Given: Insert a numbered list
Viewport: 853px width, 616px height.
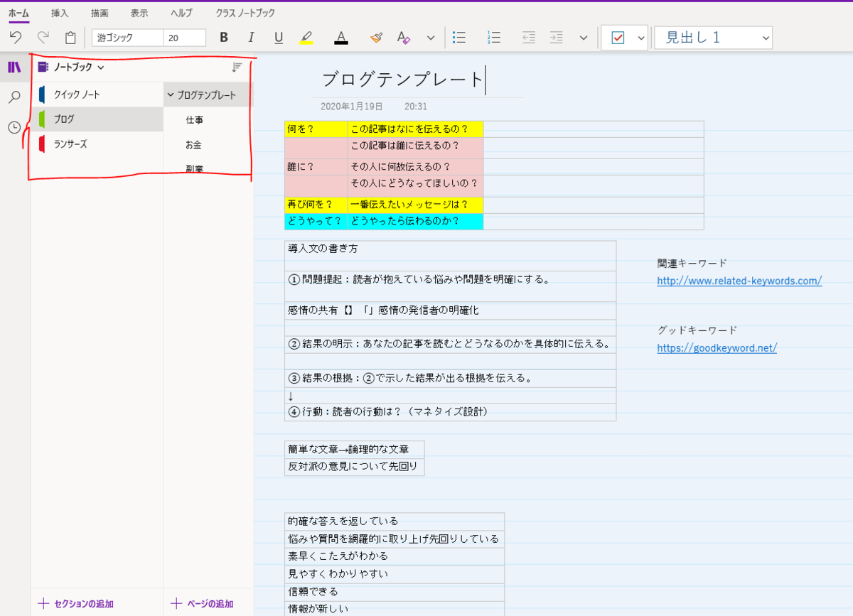Looking at the screenshot, I should tap(494, 38).
